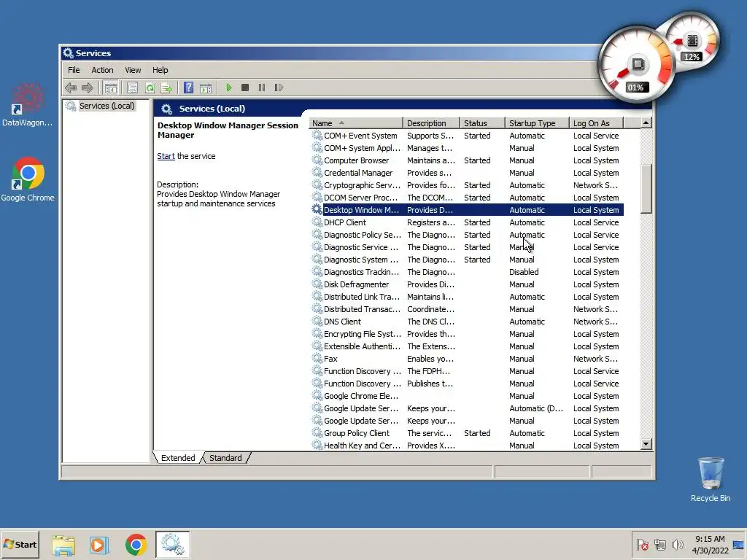This screenshot has width=747, height=560.
Task: Select the Extensible Authentication service row
Action: pyautogui.click(x=466, y=346)
